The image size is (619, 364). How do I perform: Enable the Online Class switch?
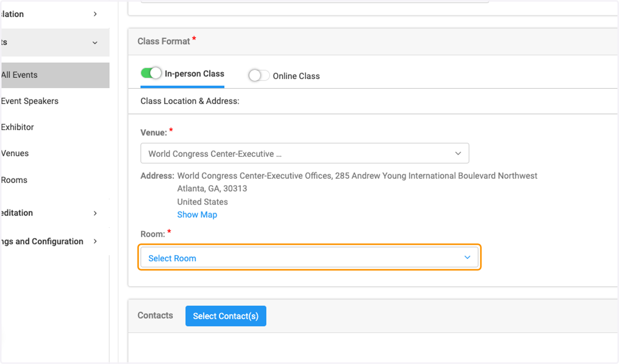[259, 76]
